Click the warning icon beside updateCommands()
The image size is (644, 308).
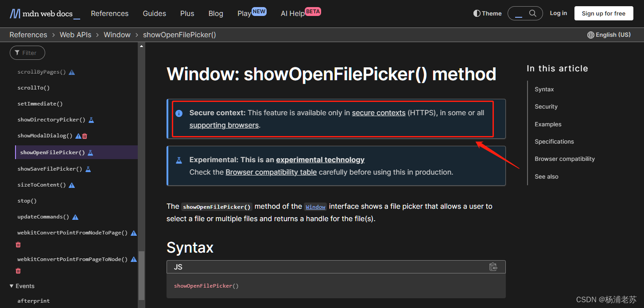[x=75, y=217]
